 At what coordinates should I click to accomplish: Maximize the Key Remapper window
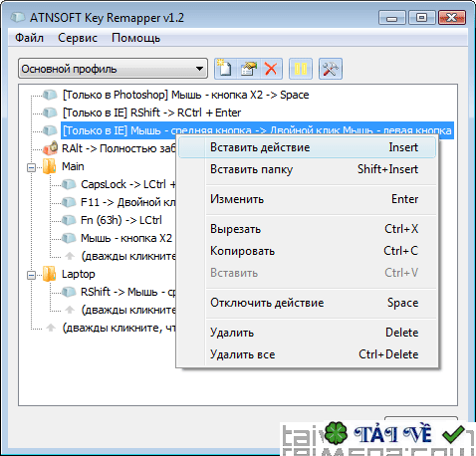[x=422, y=18]
